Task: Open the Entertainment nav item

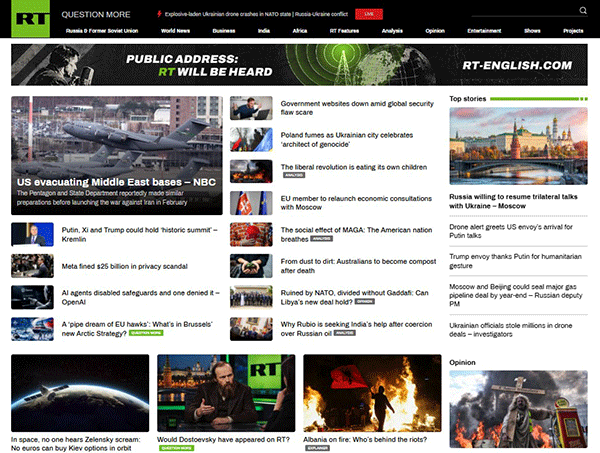Action: point(484,31)
